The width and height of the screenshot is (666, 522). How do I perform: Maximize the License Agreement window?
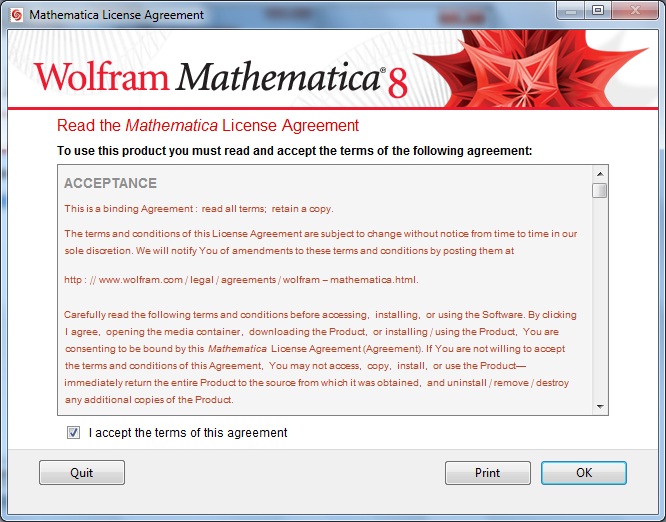click(598, 11)
